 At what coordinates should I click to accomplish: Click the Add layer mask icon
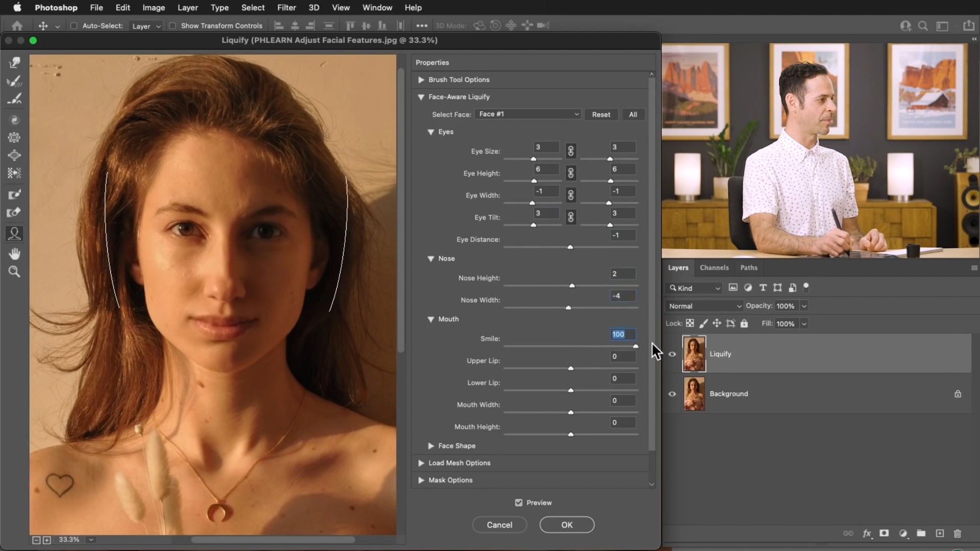tap(884, 533)
